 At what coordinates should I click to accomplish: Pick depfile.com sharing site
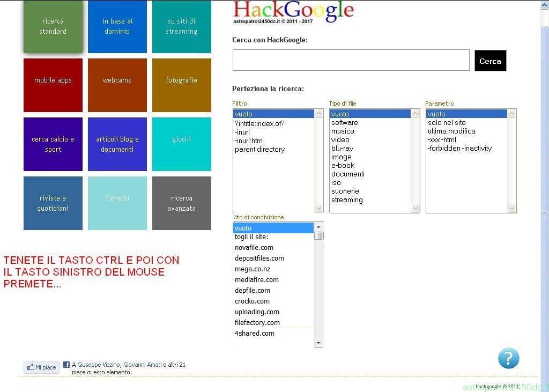pos(273,291)
